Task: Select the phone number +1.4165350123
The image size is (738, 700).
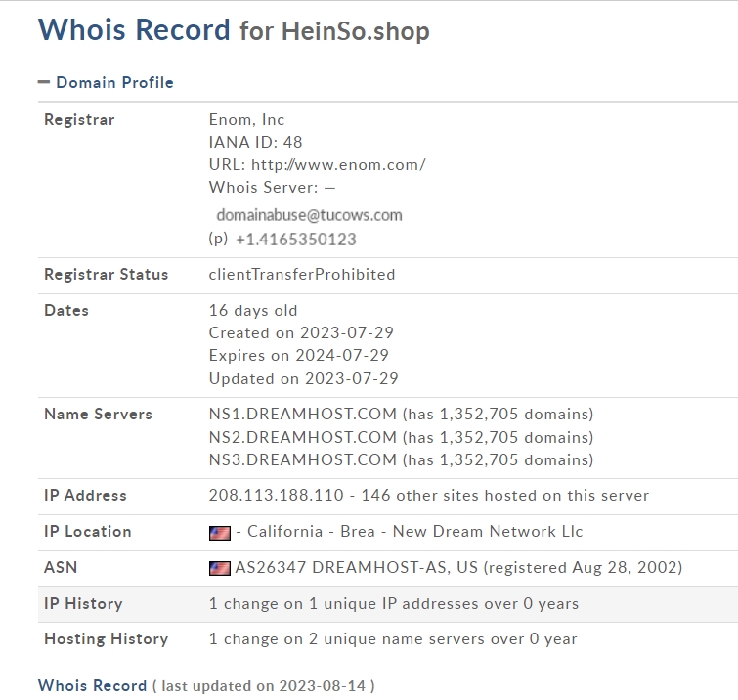Action: tap(295, 240)
